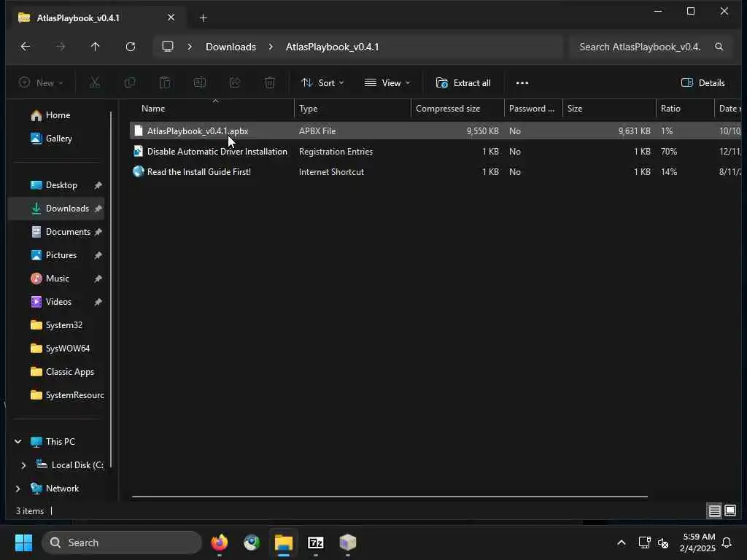Sort by the Password column header

point(533,109)
